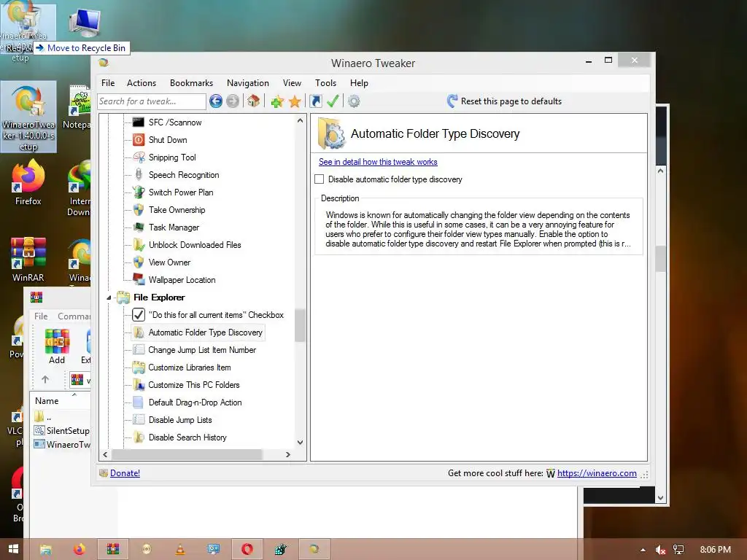Open the View menu
The width and height of the screenshot is (747, 560).
pyautogui.click(x=292, y=83)
